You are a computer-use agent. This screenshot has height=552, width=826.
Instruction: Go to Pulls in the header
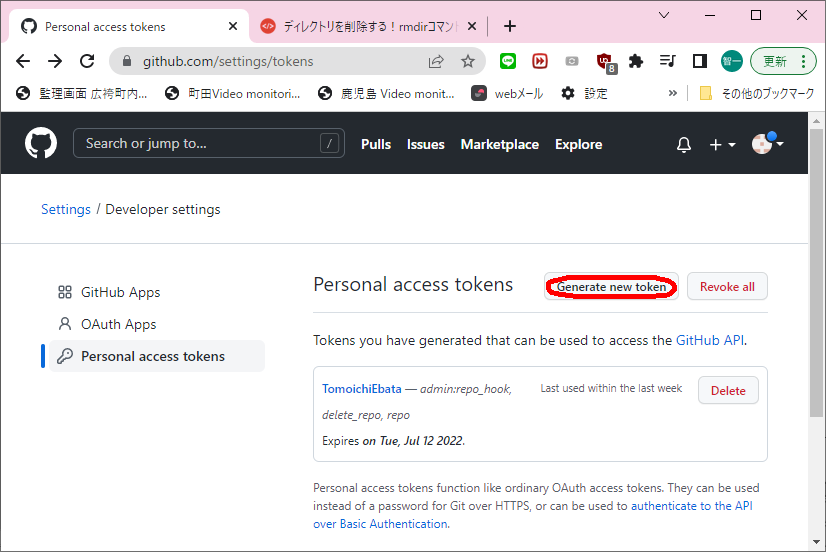376,144
